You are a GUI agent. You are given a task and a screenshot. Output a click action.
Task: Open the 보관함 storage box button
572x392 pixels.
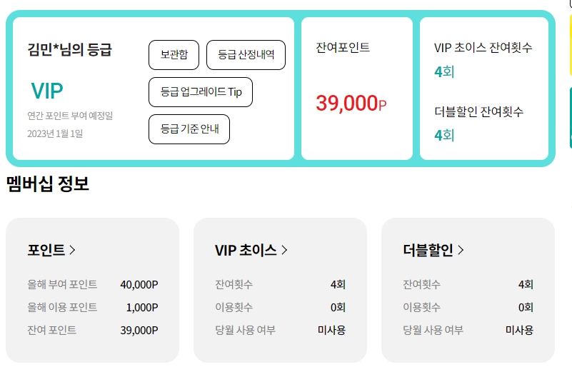174,55
